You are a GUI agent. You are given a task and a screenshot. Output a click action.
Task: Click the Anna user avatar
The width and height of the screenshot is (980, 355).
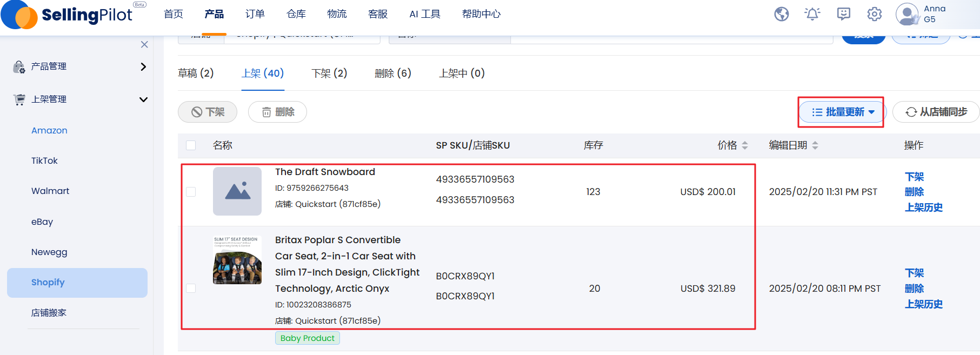click(x=908, y=14)
